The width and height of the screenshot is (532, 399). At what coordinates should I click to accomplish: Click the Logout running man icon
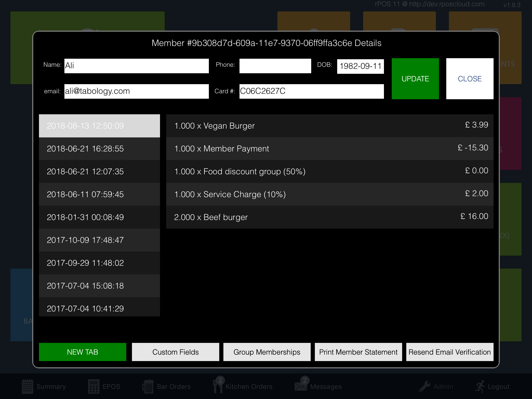pyautogui.click(x=480, y=387)
